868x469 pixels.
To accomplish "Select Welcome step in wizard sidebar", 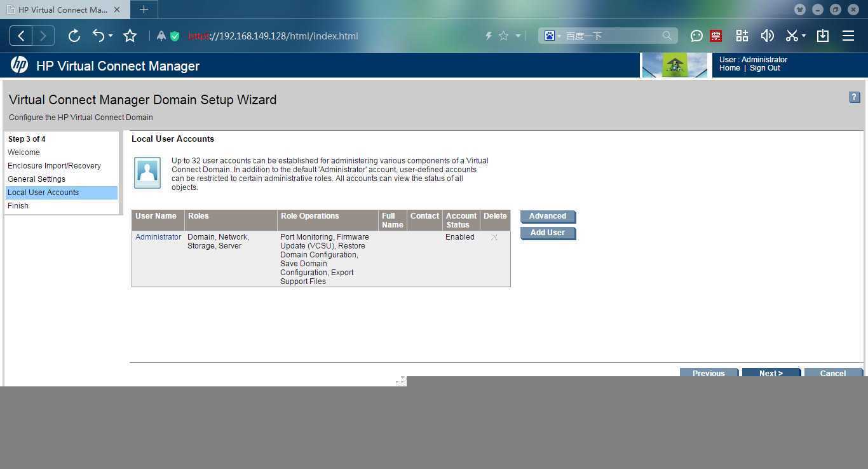I will [24, 153].
